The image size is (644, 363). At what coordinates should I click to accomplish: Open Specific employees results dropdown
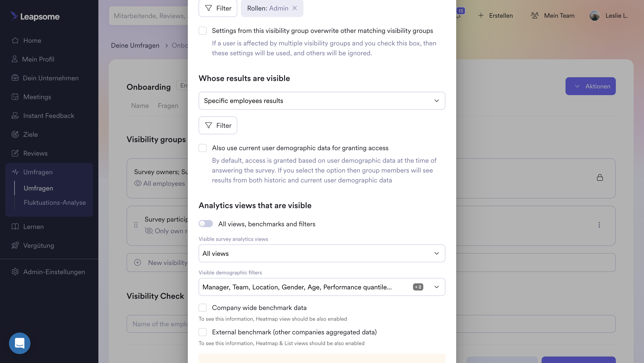[322, 100]
